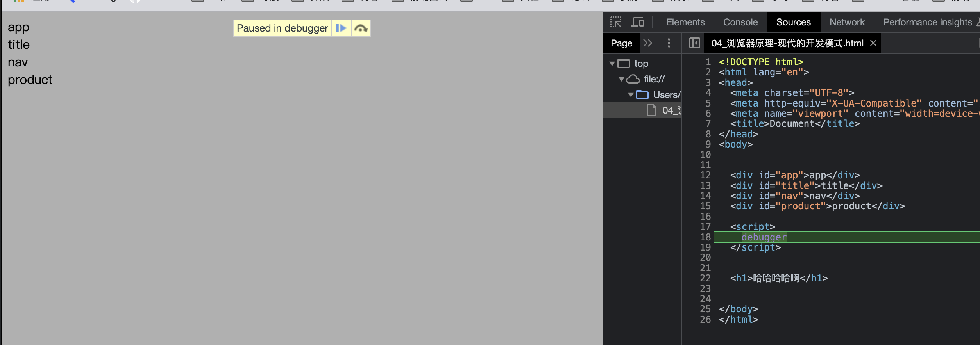980x345 pixels.
Task: Show more navigator tabs chevron
Action: (x=648, y=43)
